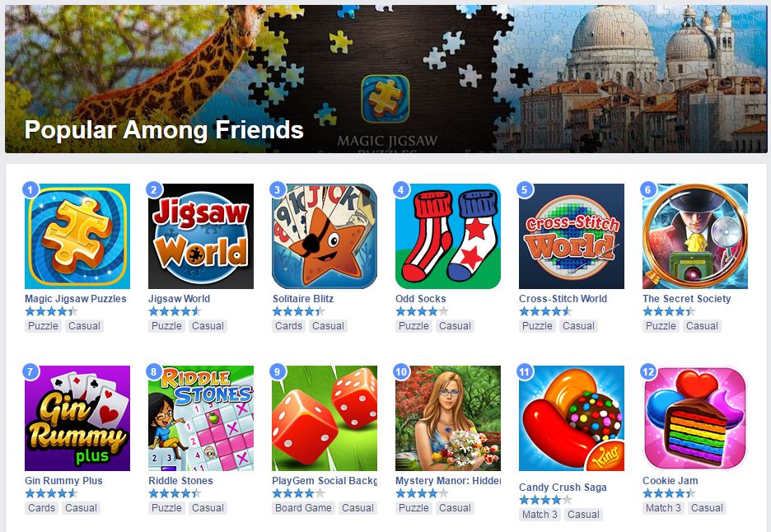Open the Candy Crush Saga icon
This screenshot has height=532, width=771.
click(572, 418)
